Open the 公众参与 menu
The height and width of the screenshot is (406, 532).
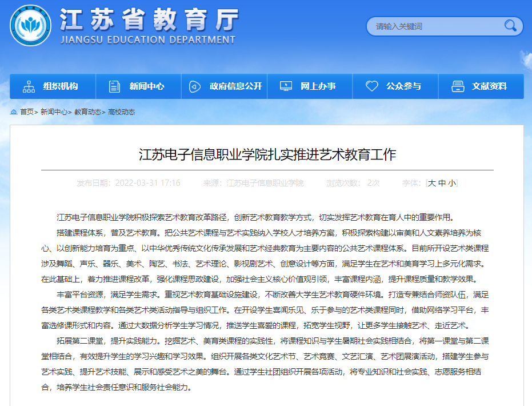tap(395, 86)
